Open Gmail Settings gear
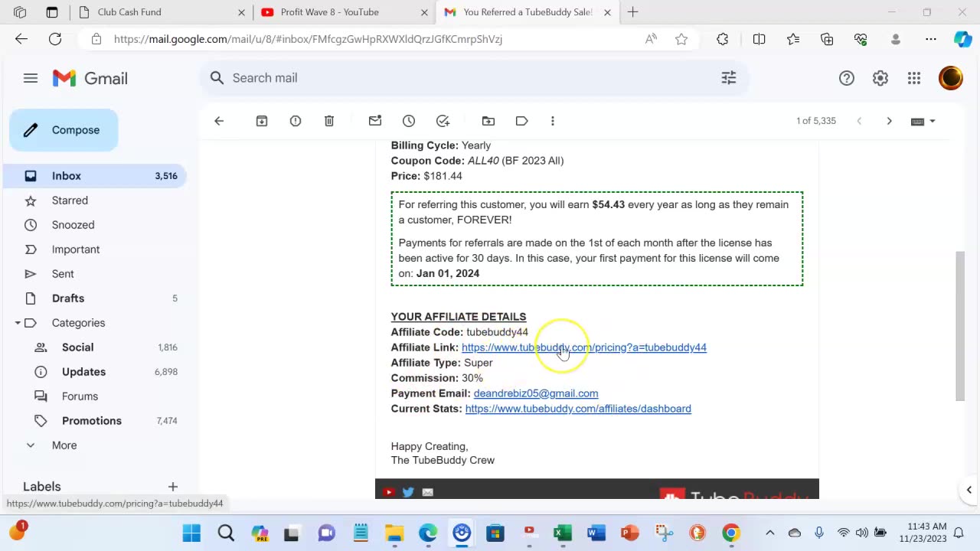980x551 pixels. pos(880,78)
